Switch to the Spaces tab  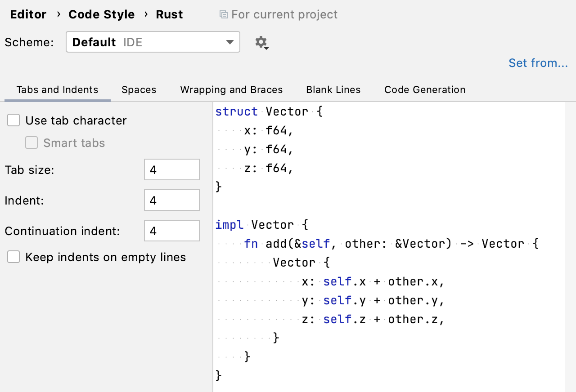(x=139, y=89)
